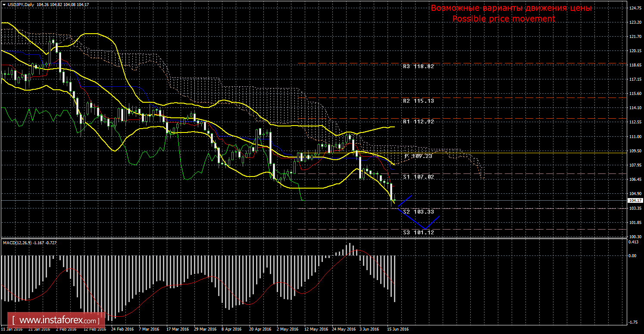Click the Russian red title annotation text
The image size is (644, 334).
click(x=511, y=8)
